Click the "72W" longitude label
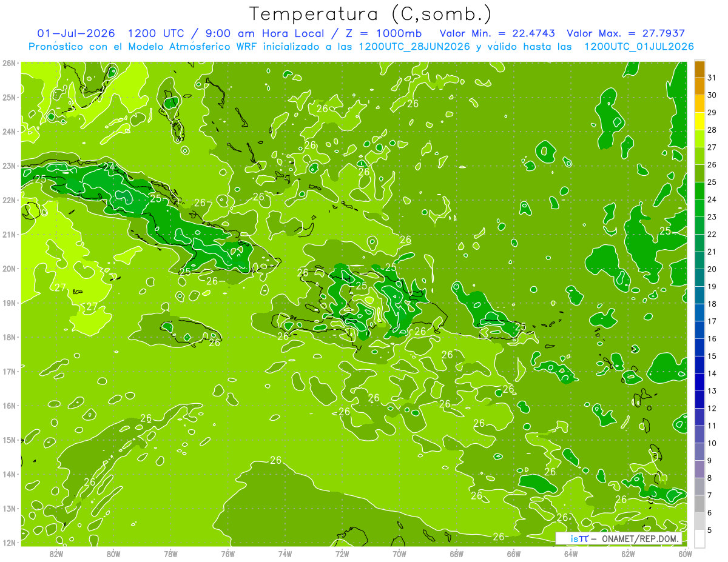This screenshot has width=728, height=562. (342, 554)
